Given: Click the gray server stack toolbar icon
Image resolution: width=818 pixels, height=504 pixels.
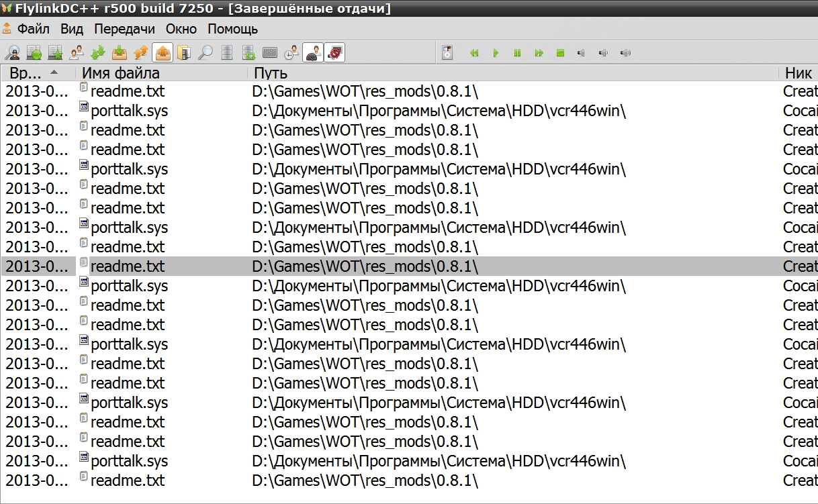Looking at the screenshot, I should tap(227, 52).
